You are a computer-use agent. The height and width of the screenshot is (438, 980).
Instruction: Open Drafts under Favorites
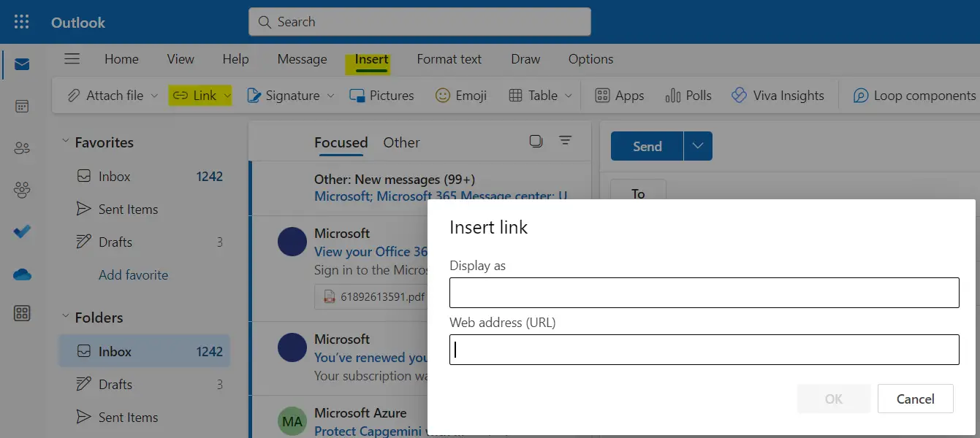pyautogui.click(x=145, y=242)
